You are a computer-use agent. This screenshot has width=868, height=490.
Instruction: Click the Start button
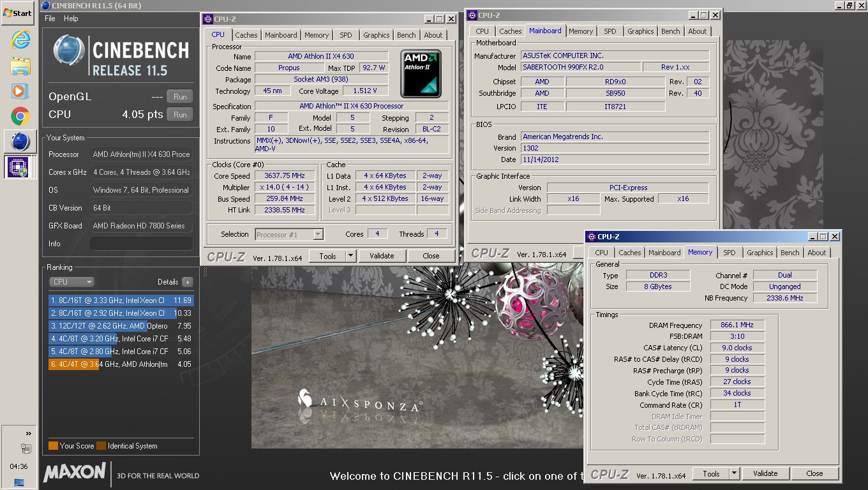pyautogui.click(x=18, y=13)
